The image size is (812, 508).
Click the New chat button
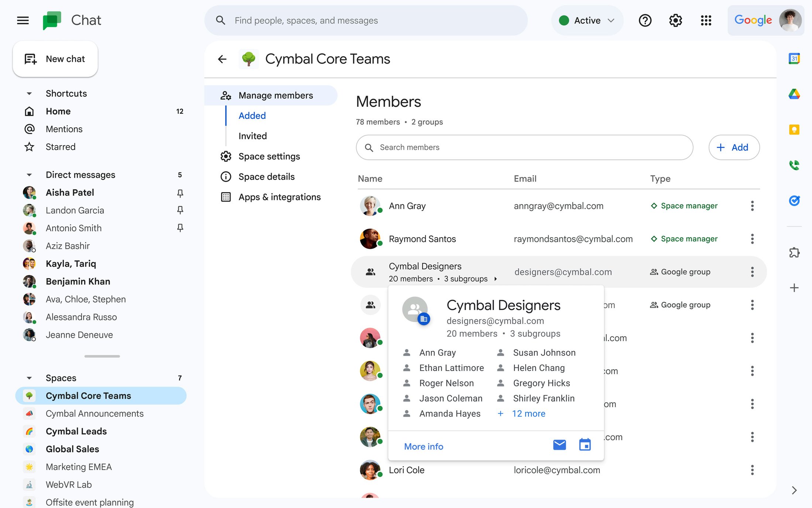pyautogui.click(x=55, y=59)
